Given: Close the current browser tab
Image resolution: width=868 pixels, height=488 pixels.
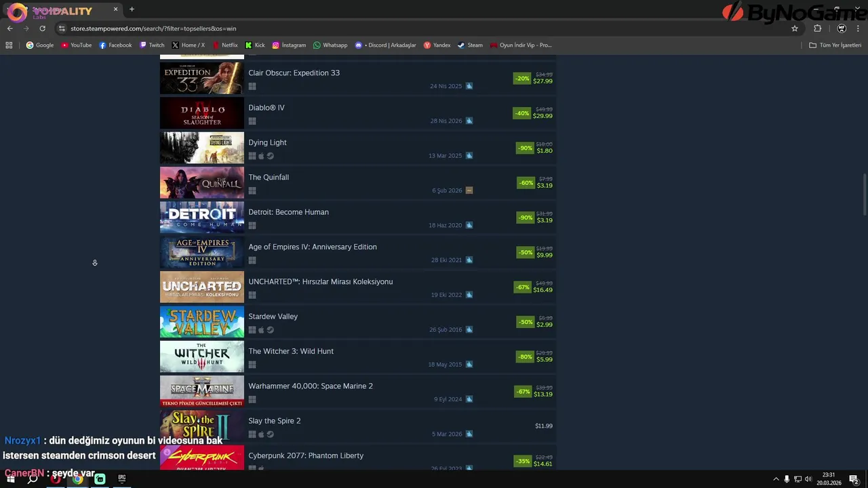Looking at the screenshot, I should click(x=115, y=9).
